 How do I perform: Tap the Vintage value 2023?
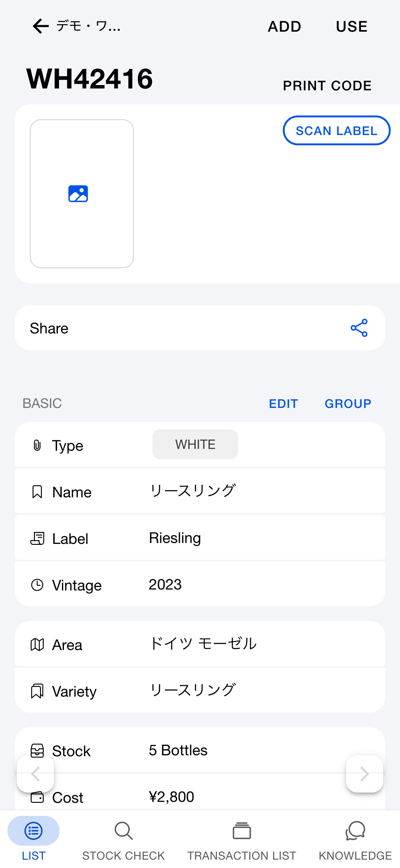point(165,584)
